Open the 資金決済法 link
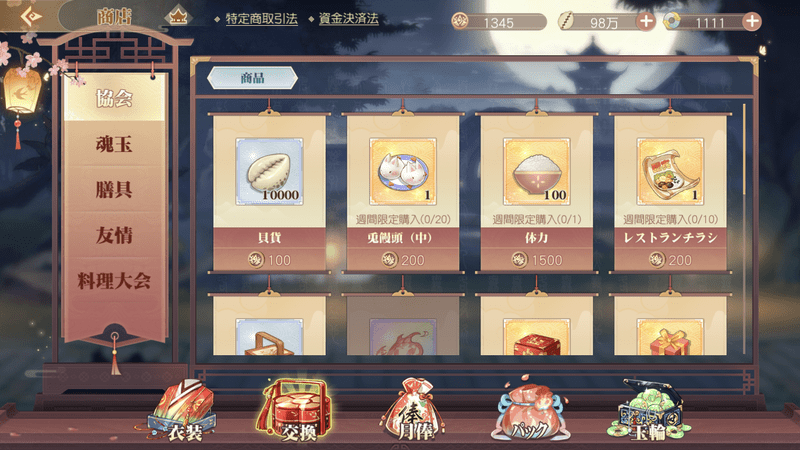The width and height of the screenshot is (800, 450). coord(348,19)
